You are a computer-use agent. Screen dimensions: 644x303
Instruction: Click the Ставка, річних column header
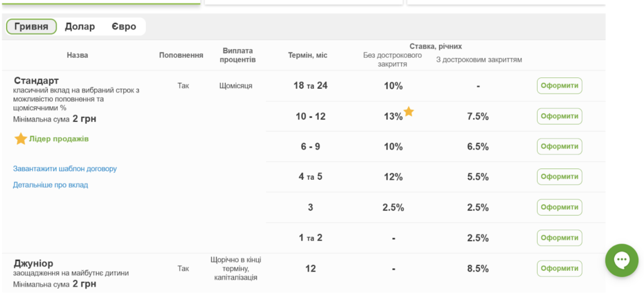(x=436, y=47)
